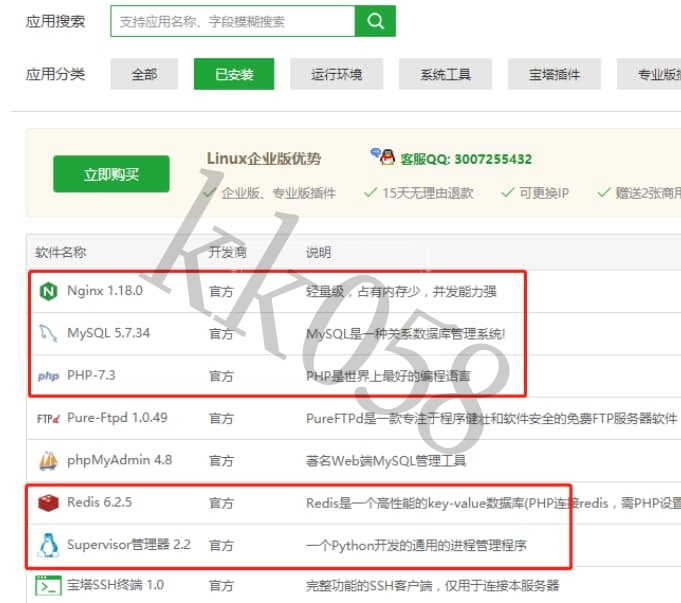The image size is (681, 603).
Task: Click the 应用分类 label
Action: [55, 74]
